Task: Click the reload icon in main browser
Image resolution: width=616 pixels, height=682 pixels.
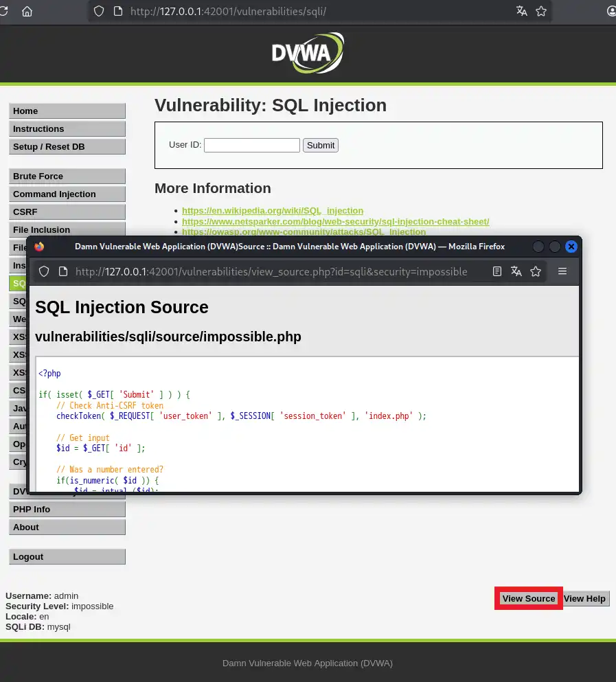Action: click(x=4, y=11)
